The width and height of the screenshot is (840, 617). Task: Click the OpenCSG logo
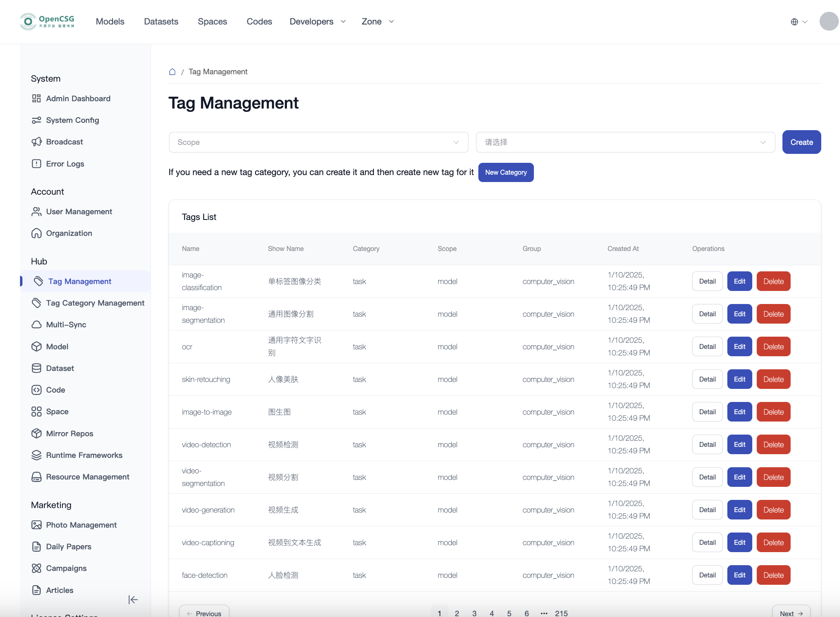tap(47, 22)
